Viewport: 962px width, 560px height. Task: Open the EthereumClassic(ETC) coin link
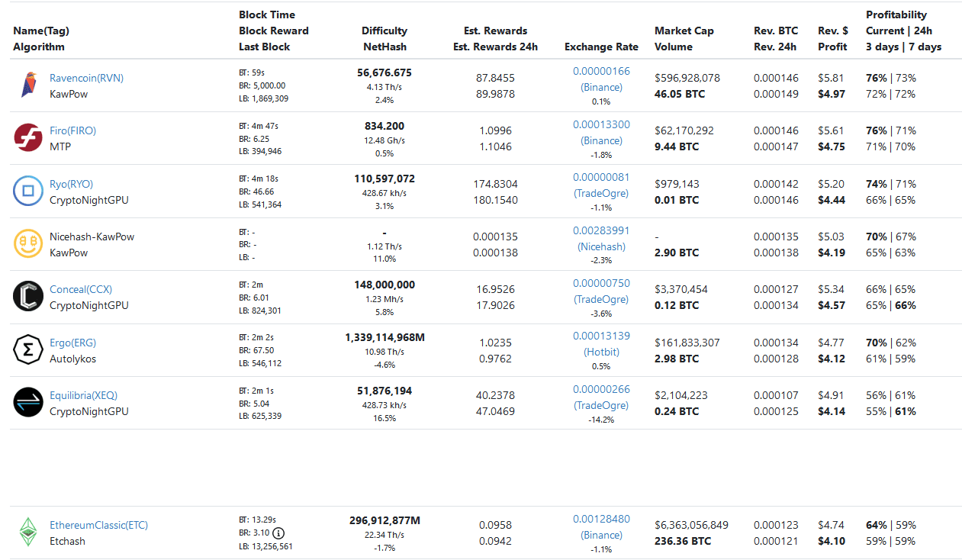98,525
